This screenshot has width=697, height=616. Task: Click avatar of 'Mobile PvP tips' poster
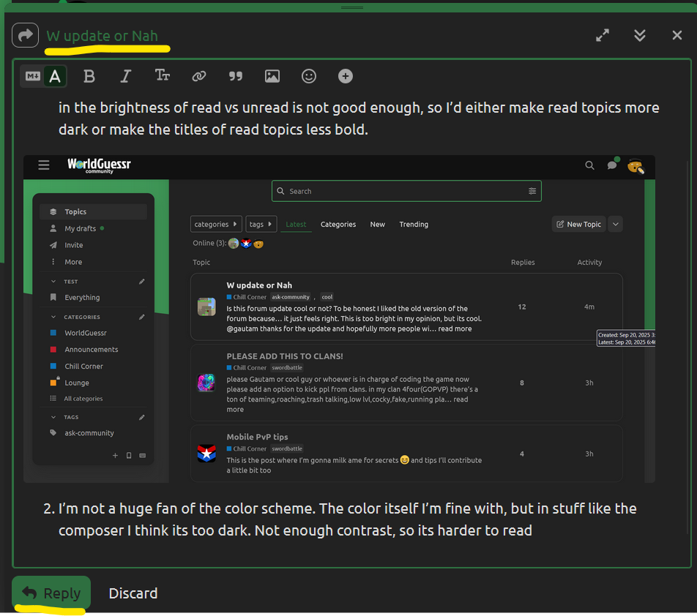click(206, 454)
